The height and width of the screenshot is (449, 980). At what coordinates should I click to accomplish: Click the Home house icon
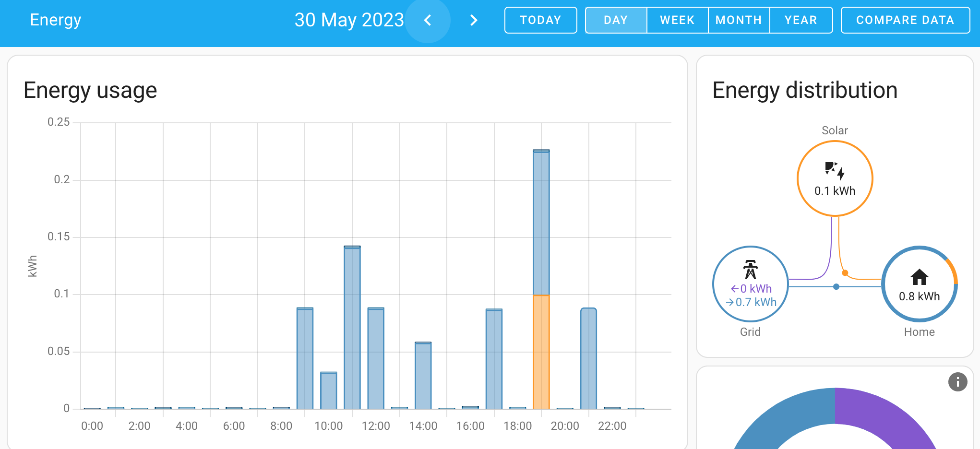(x=919, y=277)
